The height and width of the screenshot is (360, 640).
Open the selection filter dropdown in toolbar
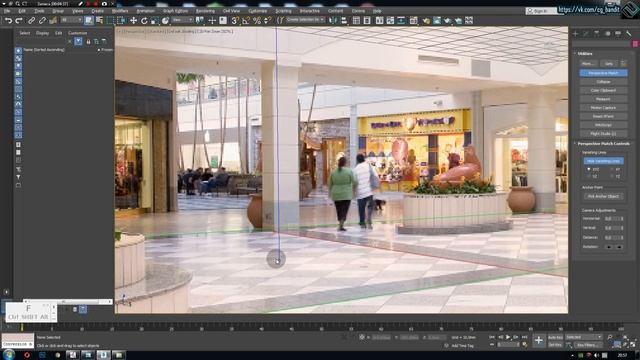(71, 20)
